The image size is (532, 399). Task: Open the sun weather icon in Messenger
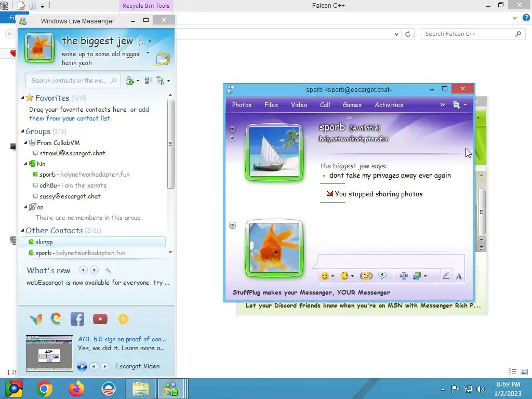pyautogui.click(x=123, y=319)
